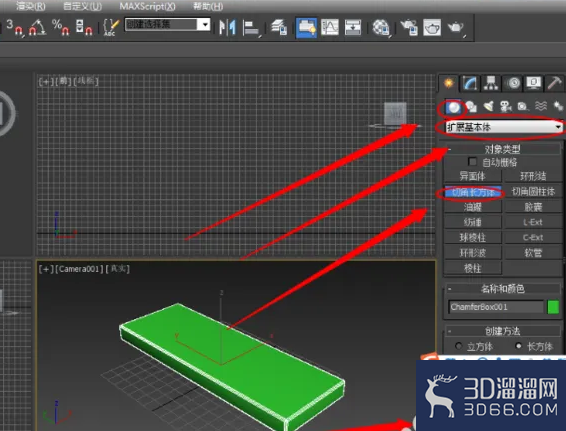Viewport: 566px width, 431px height.
Task: Switch to the Utilities hammer tab
Action: [554, 83]
